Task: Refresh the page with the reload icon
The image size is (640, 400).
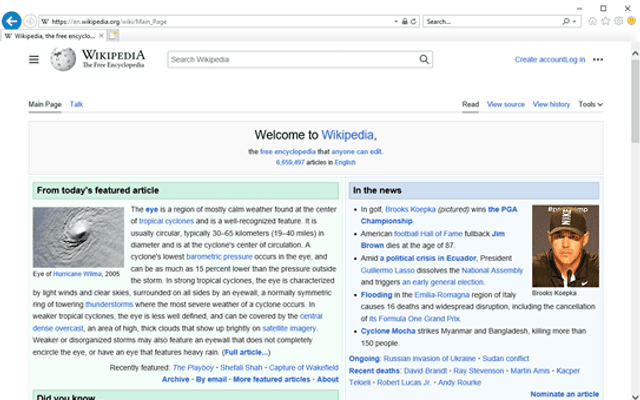Action: [x=413, y=21]
